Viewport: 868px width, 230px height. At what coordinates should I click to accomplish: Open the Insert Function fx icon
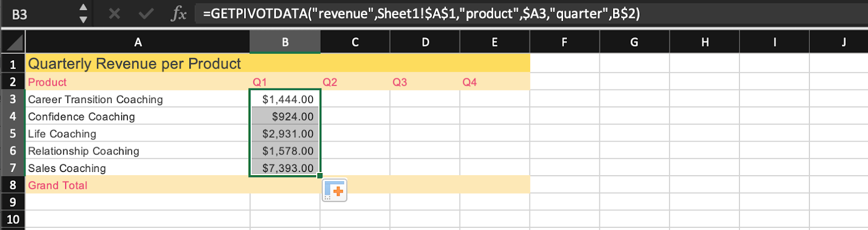point(178,14)
